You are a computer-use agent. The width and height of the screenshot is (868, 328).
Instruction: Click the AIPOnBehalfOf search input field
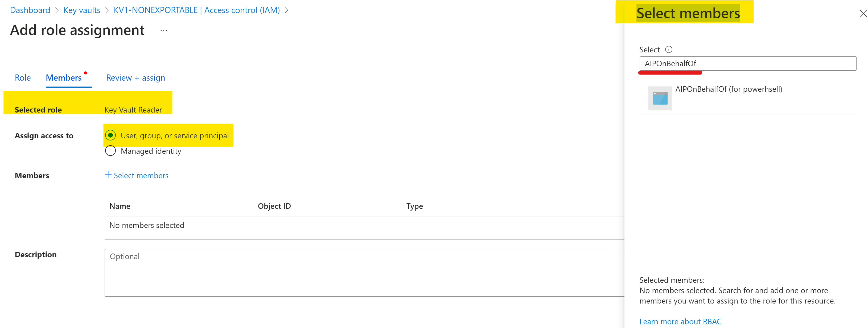click(x=747, y=64)
